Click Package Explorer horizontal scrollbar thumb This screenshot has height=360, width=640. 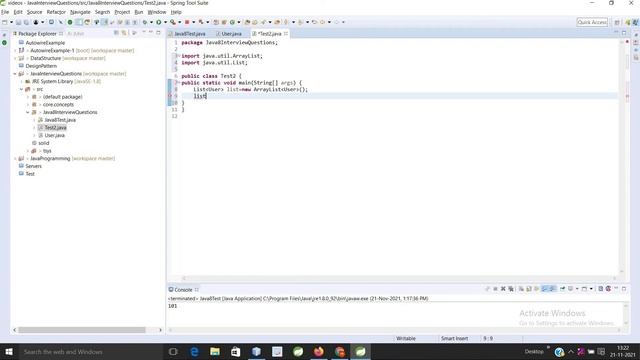pos(82,330)
